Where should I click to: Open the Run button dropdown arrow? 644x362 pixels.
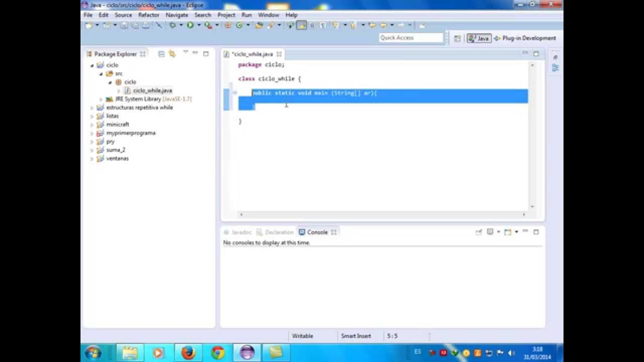click(x=198, y=25)
